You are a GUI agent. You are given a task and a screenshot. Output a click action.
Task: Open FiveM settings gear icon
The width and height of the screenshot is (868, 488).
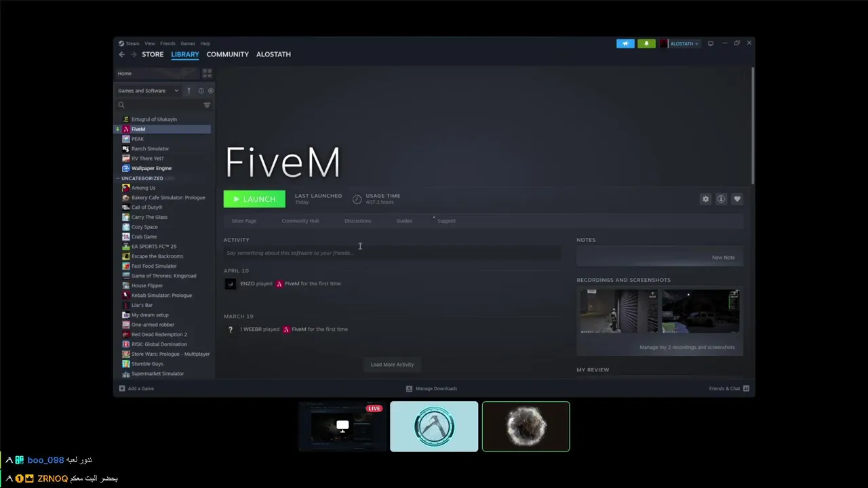(705, 199)
